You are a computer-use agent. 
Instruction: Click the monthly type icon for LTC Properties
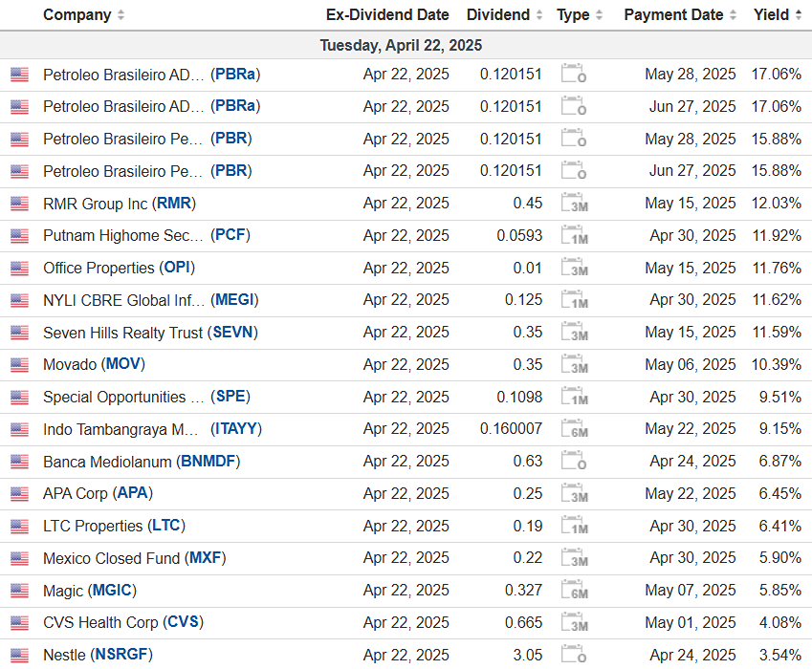(574, 527)
